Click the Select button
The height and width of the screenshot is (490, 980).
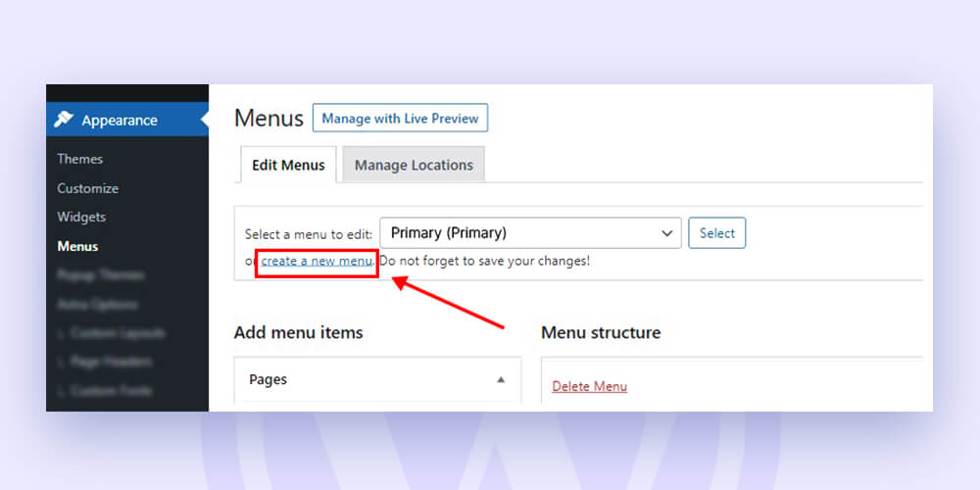[x=717, y=233]
